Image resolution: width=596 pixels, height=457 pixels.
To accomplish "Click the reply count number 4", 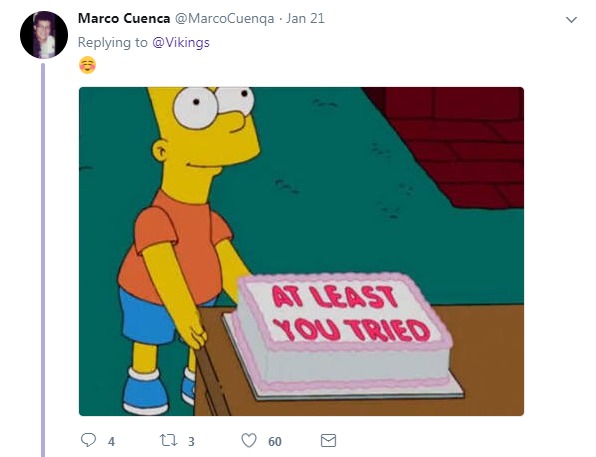I will [111, 441].
